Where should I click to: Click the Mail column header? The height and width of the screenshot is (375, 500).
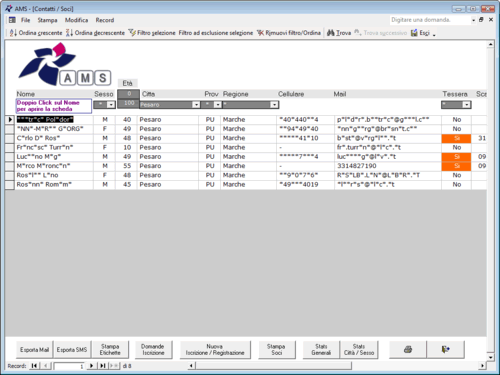(340, 94)
